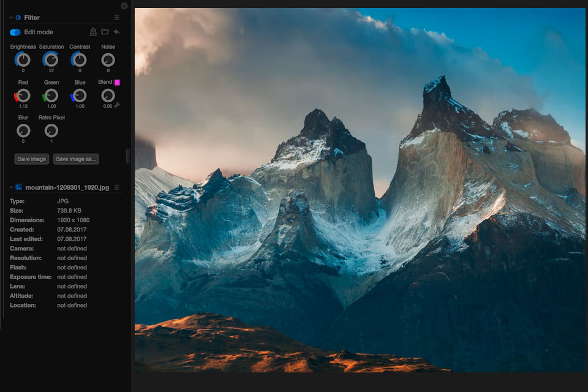This screenshot has width=588, height=392.
Task: Click the Retro Pixel value 1
Action: pos(51,141)
